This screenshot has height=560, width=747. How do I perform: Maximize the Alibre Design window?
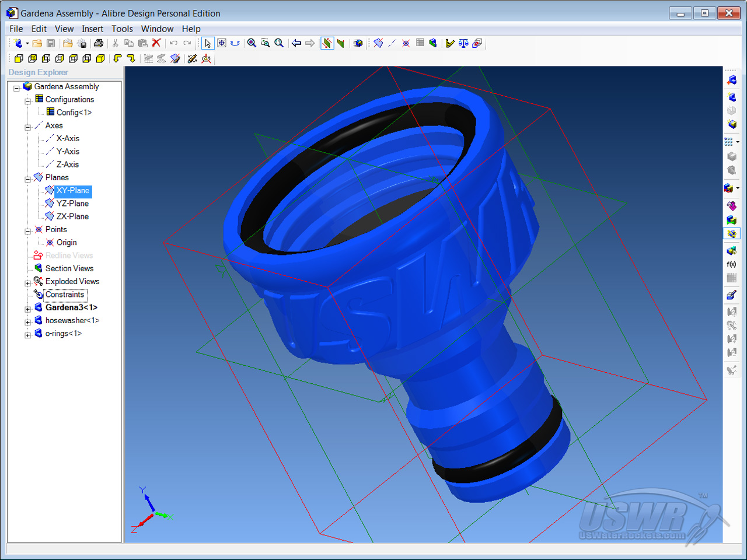pos(704,13)
